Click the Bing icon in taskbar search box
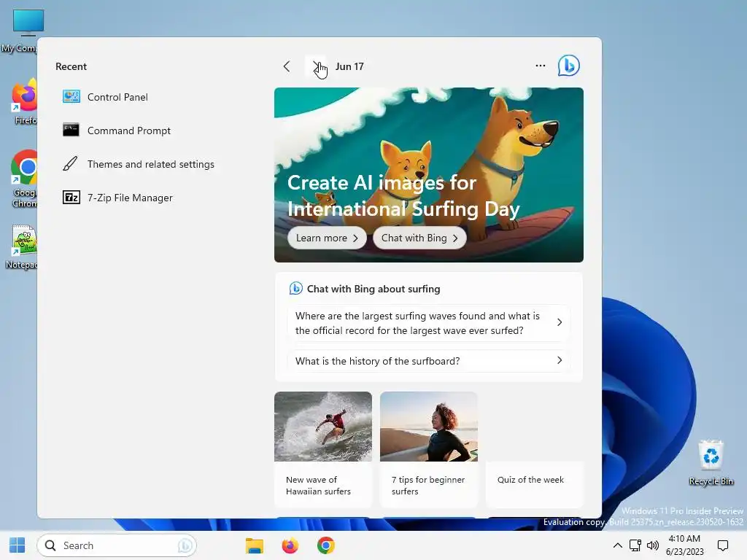Viewport: 747px width, 560px height. pyautogui.click(x=185, y=545)
